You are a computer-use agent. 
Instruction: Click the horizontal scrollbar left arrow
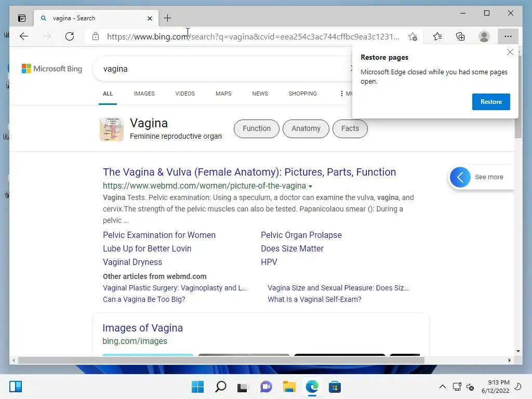[x=13, y=361]
